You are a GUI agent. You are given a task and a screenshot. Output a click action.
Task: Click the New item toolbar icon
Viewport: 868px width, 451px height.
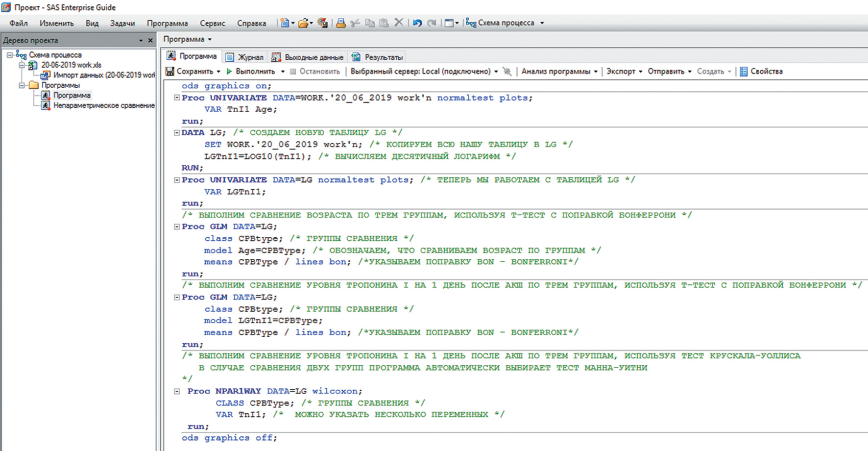285,23
